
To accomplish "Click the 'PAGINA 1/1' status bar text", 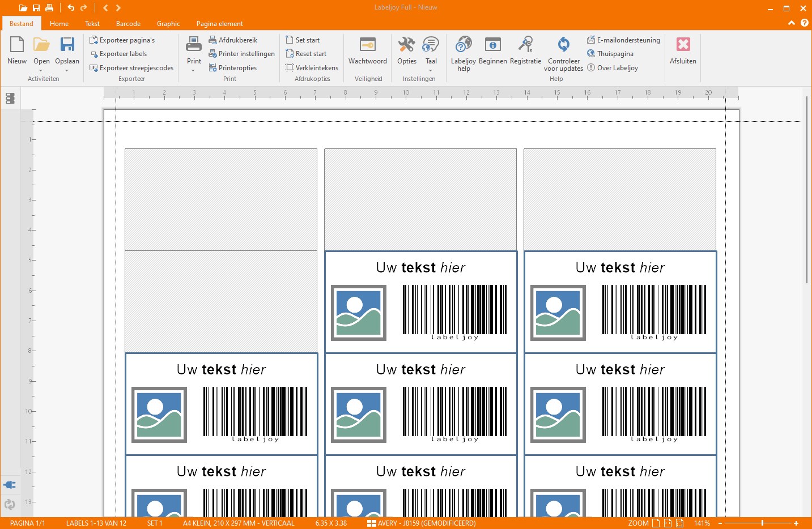I will coord(27,523).
